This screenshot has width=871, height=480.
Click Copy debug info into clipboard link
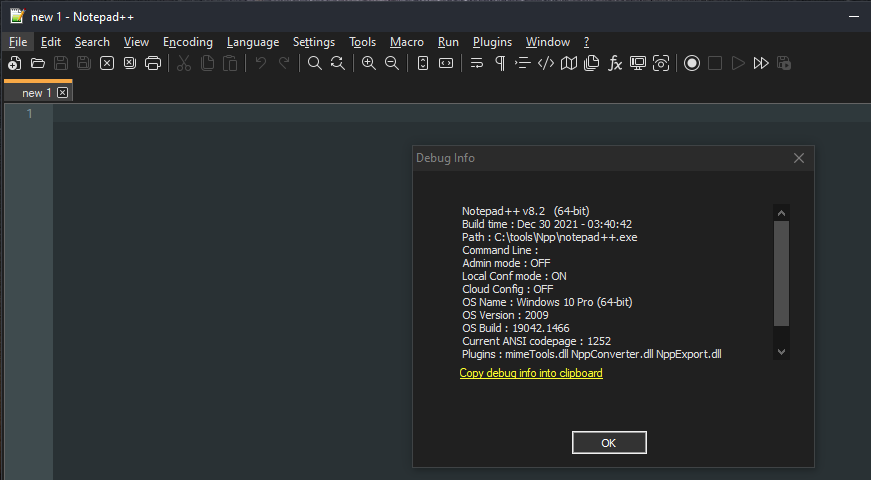click(531, 373)
